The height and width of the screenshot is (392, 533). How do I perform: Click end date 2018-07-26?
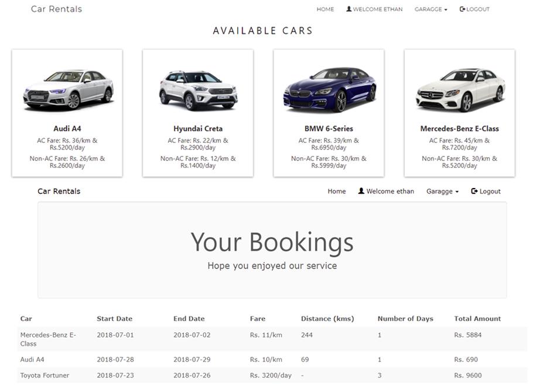192,376
